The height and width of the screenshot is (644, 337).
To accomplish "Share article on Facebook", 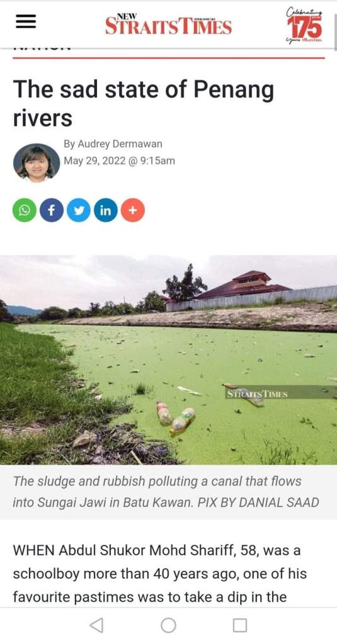I will [x=52, y=210].
